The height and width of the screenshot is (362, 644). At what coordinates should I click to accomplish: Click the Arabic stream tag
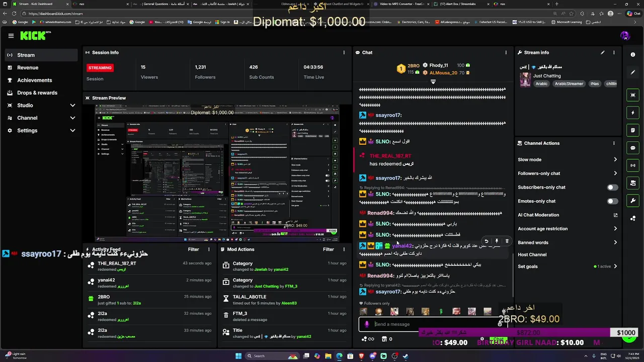click(541, 84)
